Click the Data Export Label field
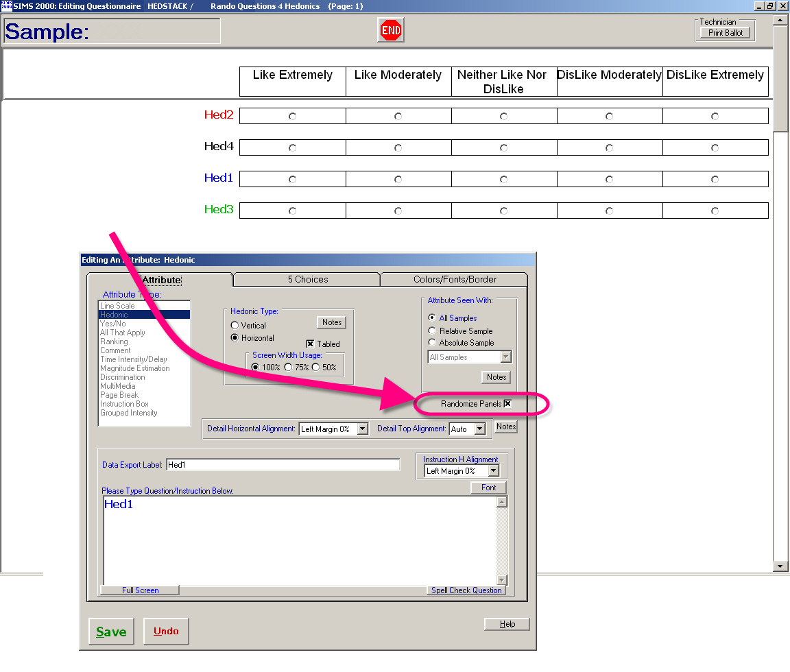Viewport: 790px width, 672px height. [x=283, y=464]
